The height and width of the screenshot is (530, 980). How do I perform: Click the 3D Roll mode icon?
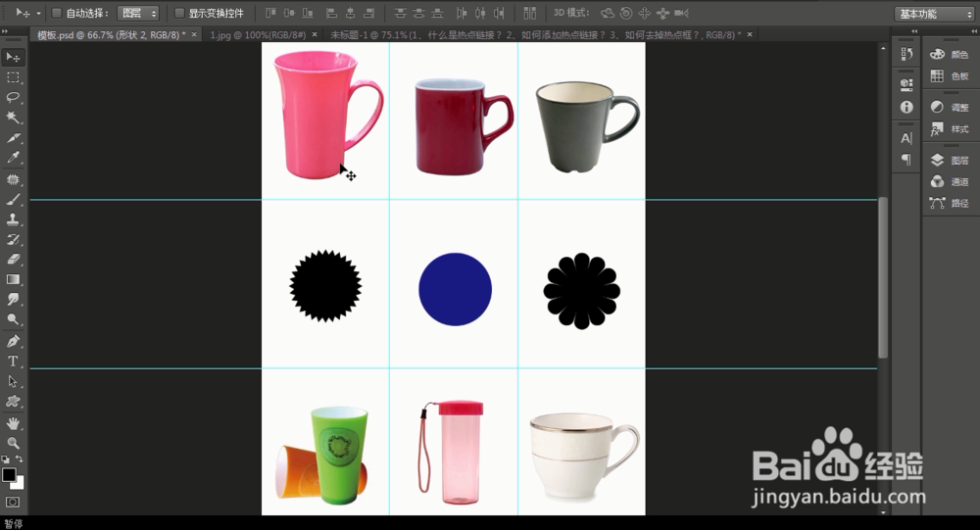625,13
